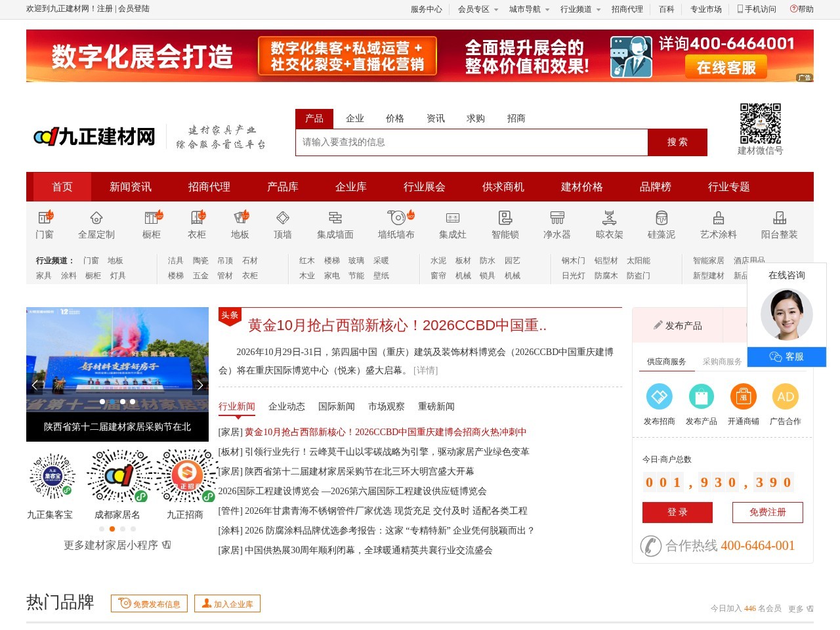Click the red 登录 button
This screenshot has width=840, height=630.
click(x=677, y=513)
